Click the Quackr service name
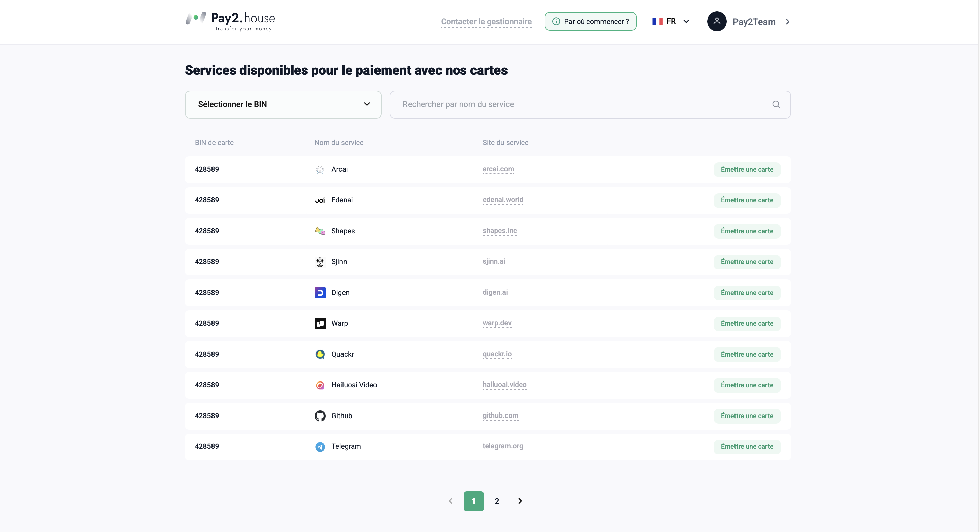The height and width of the screenshot is (532, 980). (342, 355)
